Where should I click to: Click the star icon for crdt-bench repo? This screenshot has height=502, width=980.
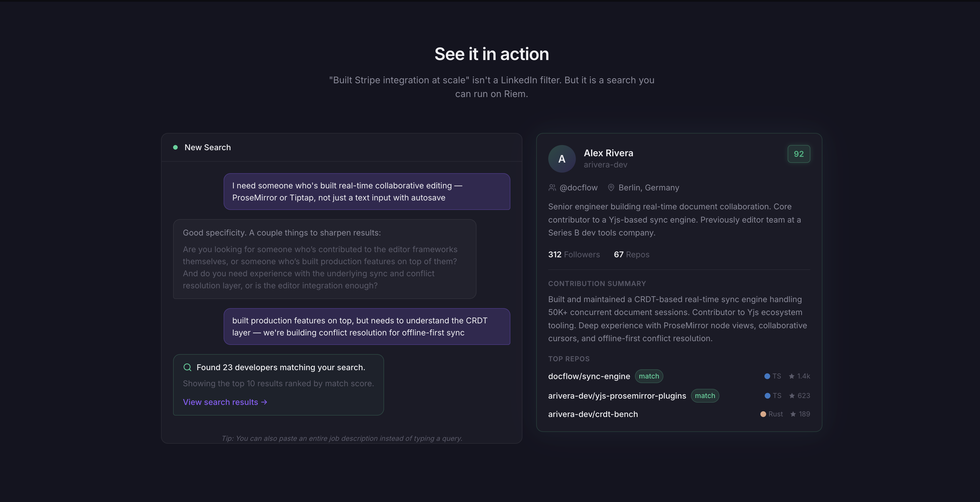(793, 414)
